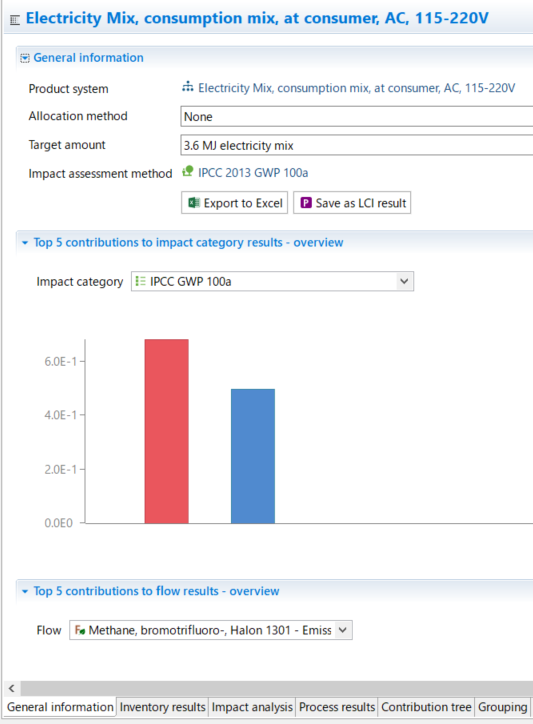Select the General information tab
The image size is (533, 724).
click(x=60, y=707)
